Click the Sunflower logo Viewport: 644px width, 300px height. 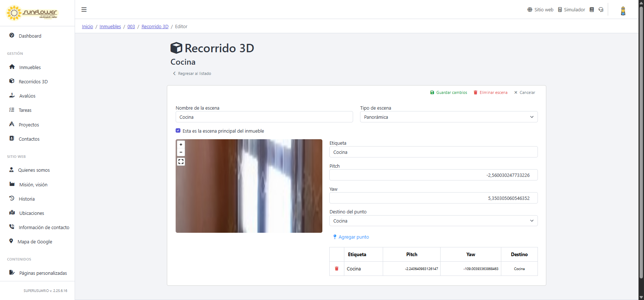pos(32,13)
